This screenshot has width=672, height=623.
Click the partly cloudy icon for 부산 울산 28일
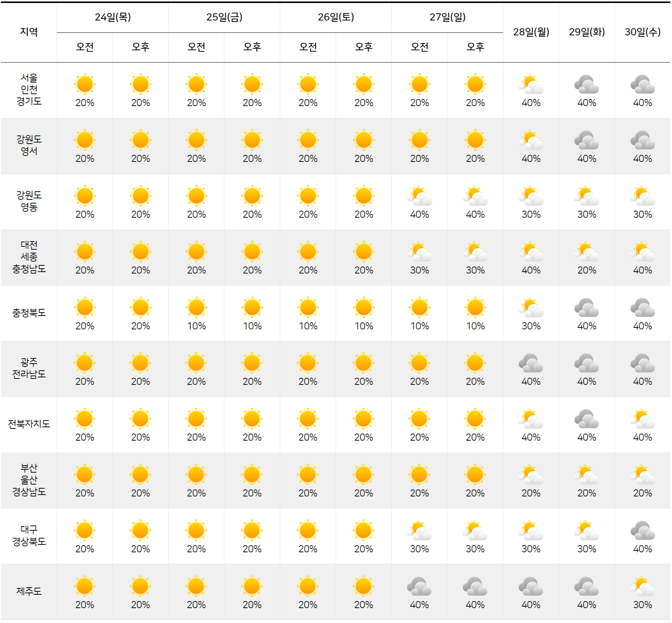pos(531,475)
